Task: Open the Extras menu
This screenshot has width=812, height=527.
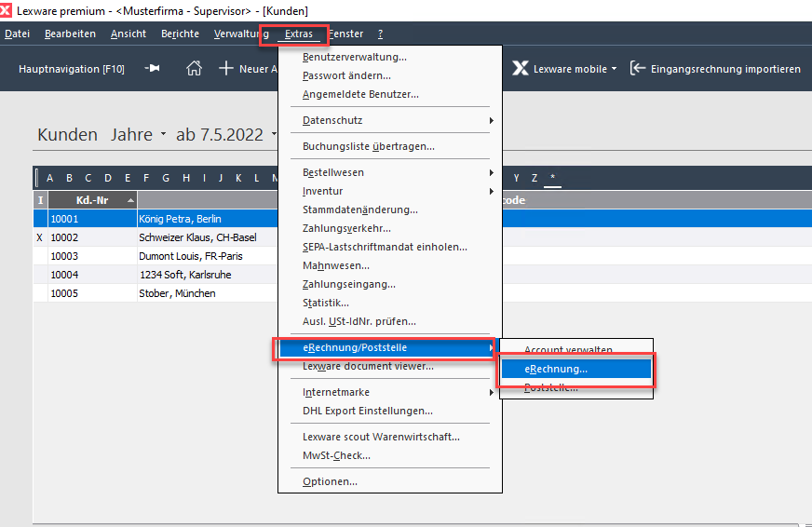Action: pyautogui.click(x=299, y=34)
